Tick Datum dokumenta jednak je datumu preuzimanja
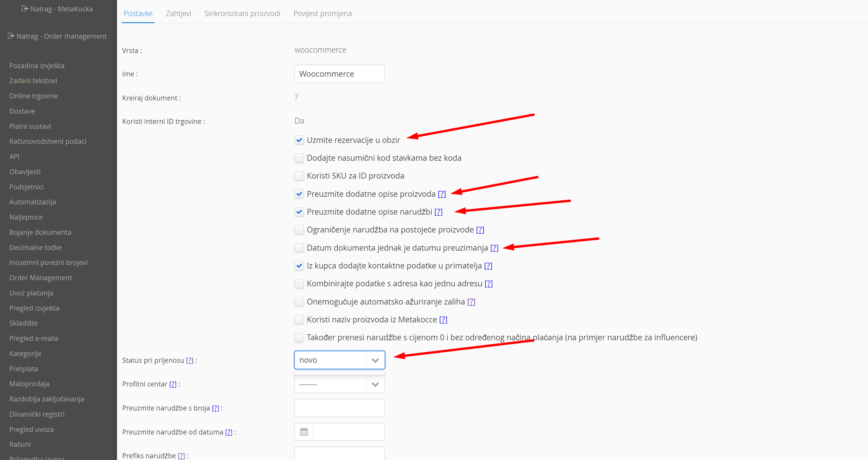The image size is (868, 460). (x=299, y=248)
